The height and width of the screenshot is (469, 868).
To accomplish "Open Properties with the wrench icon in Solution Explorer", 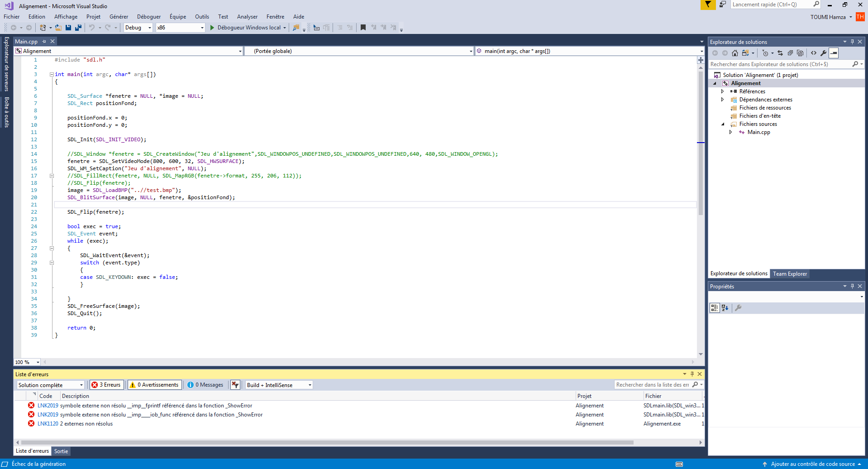I will pos(824,53).
